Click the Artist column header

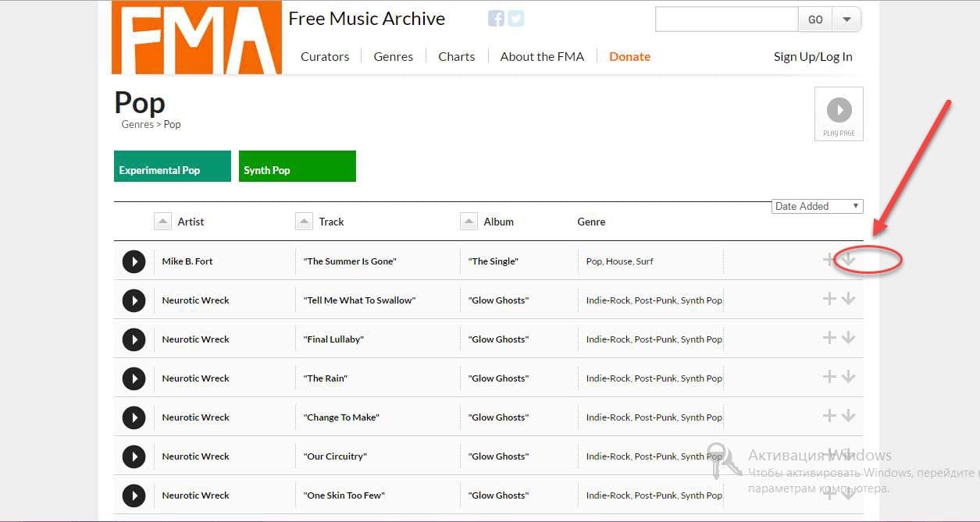click(191, 222)
